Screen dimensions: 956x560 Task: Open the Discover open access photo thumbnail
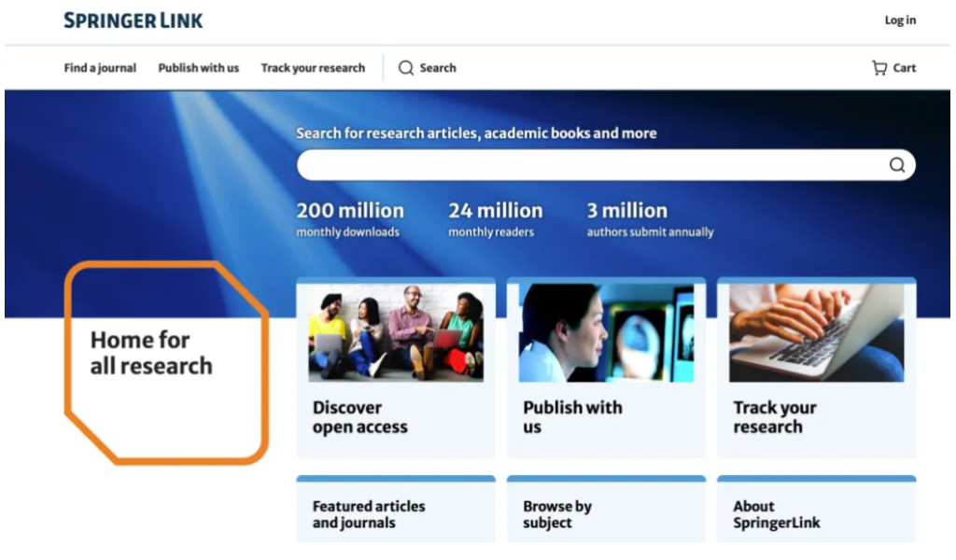pos(396,332)
